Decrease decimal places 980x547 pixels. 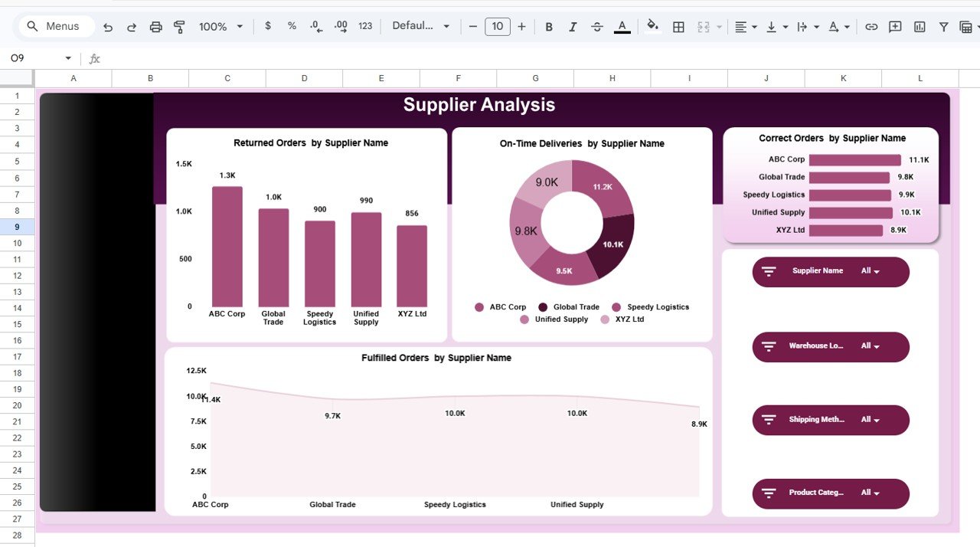315,26
